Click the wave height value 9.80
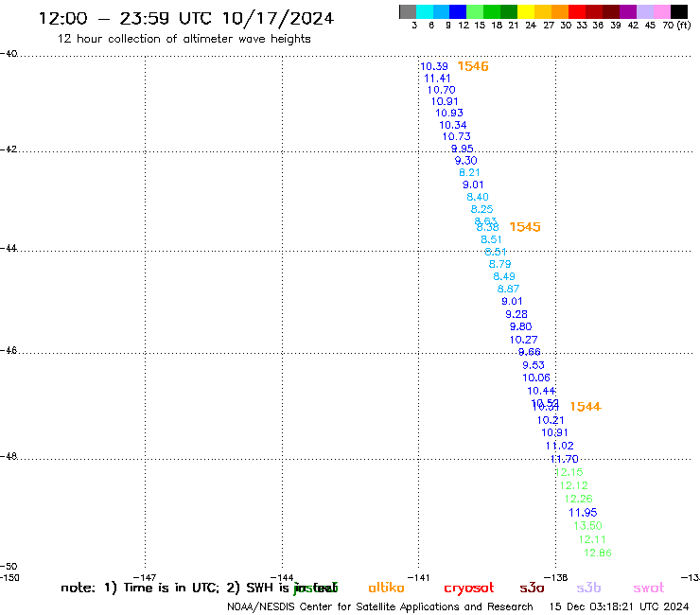The height and width of the screenshot is (615, 700). click(x=520, y=326)
